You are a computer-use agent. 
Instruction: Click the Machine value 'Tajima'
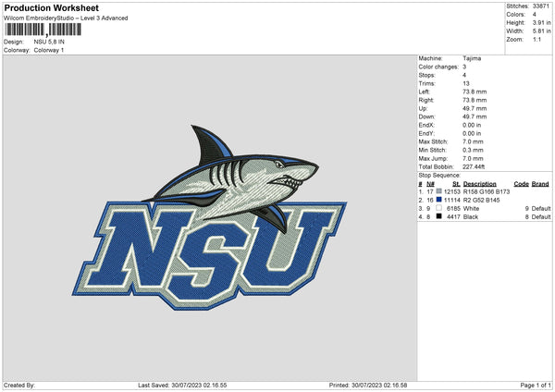(x=472, y=58)
